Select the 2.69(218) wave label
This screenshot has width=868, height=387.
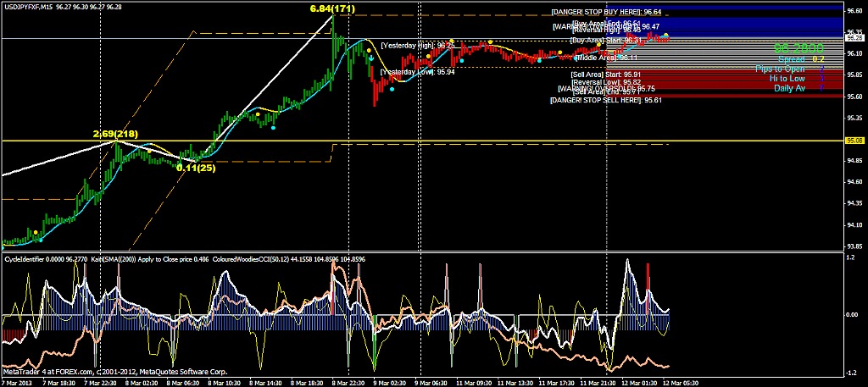click(x=116, y=134)
